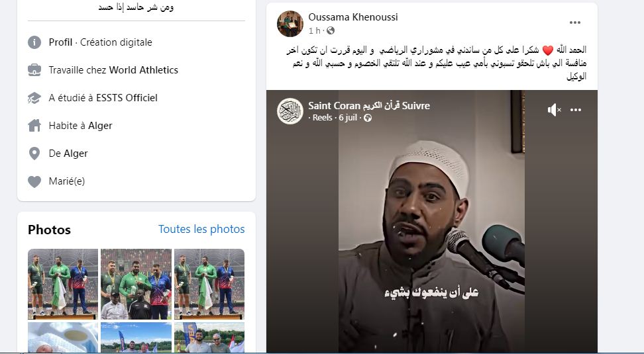The image size is (644, 354).
Task: Click the location pin icon beside De Alger
Action: point(34,154)
